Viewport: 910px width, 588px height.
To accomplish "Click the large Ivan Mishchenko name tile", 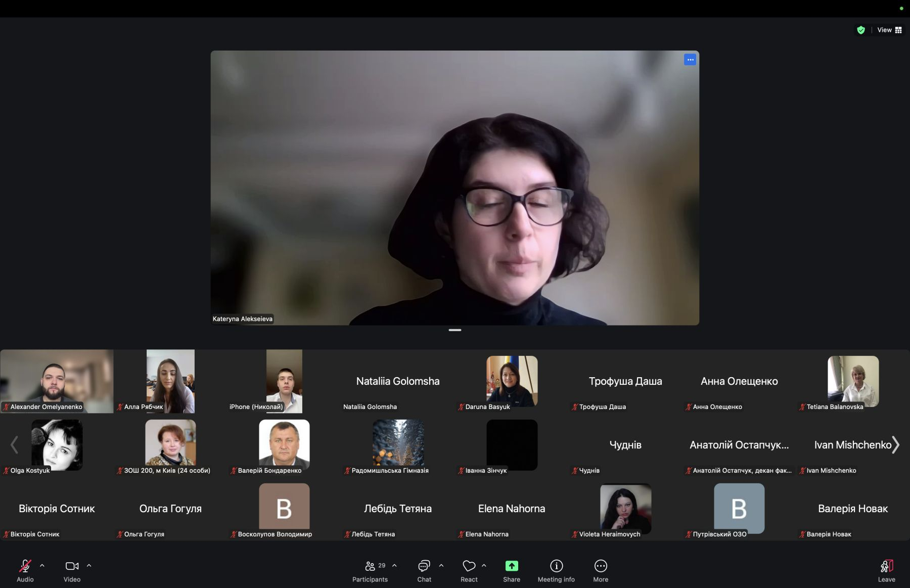I will 853,445.
